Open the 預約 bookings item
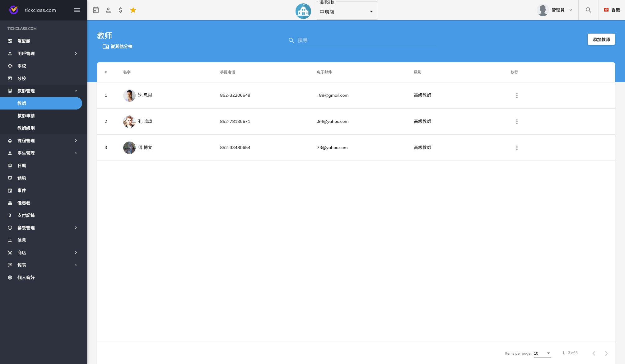The image size is (625, 364). tap(44, 178)
